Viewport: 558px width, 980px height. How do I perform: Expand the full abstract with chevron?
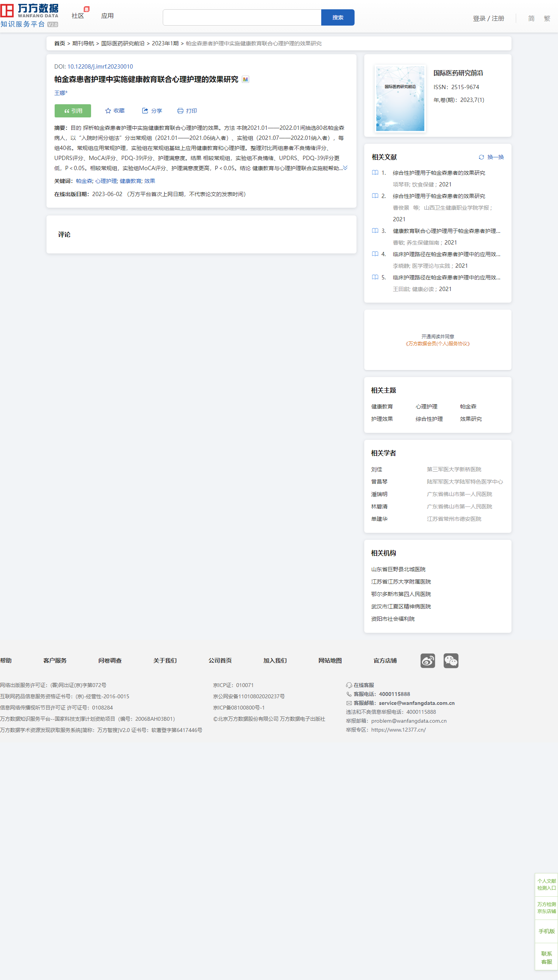point(345,168)
